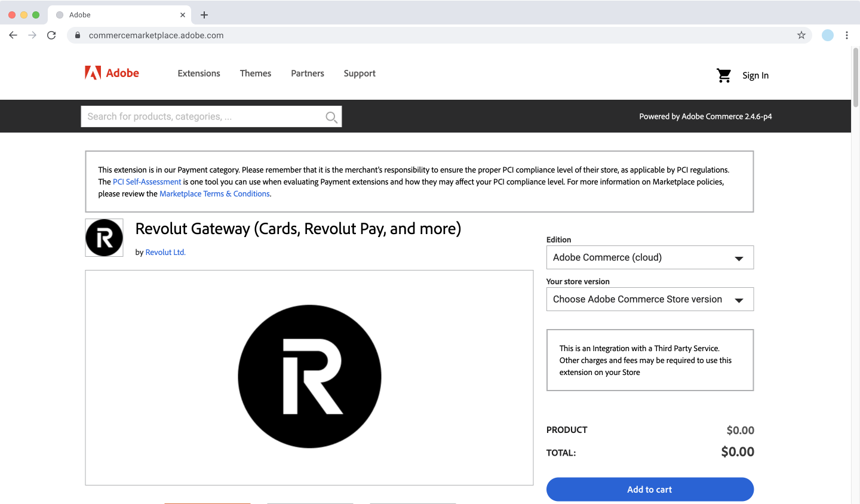Click the small Revolut logo thumbnail
The image size is (860, 504).
[x=105, y=238]
